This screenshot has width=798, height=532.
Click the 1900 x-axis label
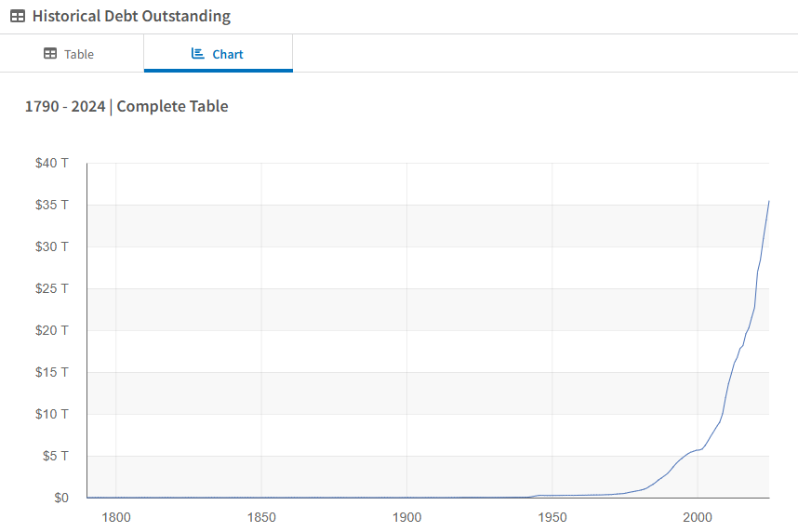tap(406, 517)
